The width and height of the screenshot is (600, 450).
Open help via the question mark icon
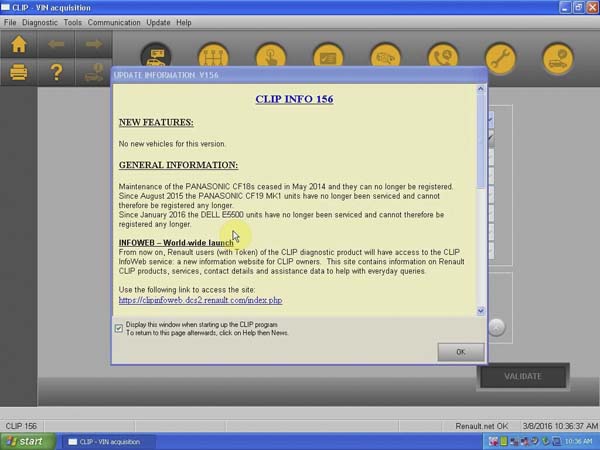click(56, 72)
